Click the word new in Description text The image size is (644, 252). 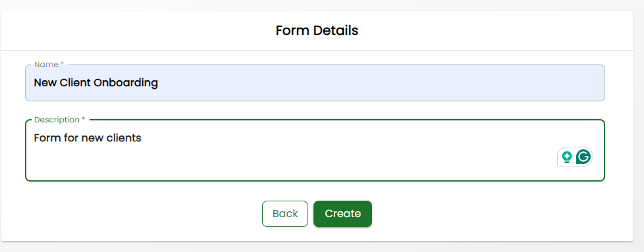(92, 138)
